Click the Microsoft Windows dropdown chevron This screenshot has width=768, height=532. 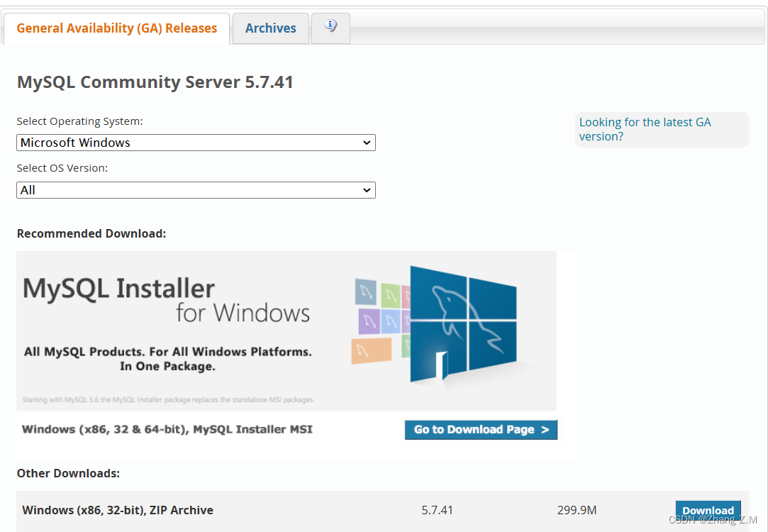367,143
